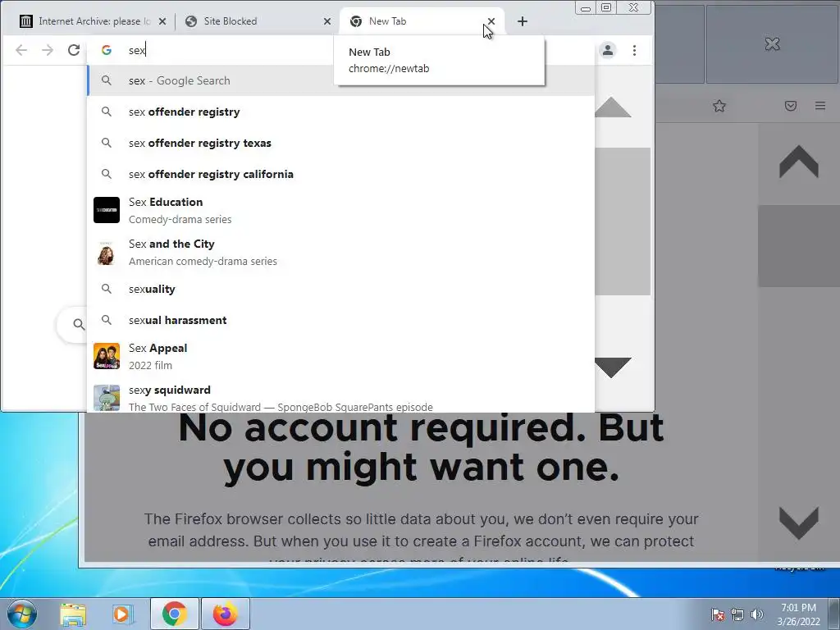
Task: Click the Google icon in address bar
Action: [107, 50]
